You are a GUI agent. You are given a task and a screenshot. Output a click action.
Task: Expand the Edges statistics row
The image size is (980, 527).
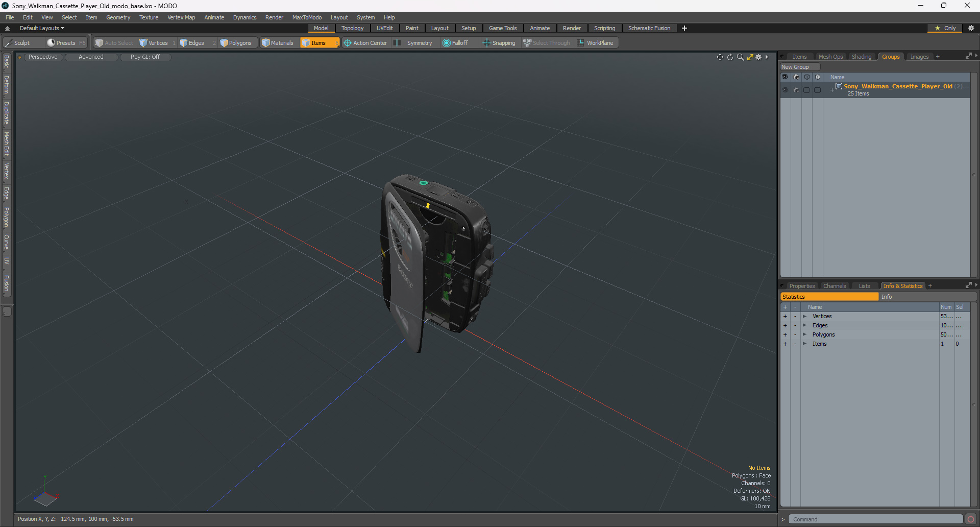(x=805, y=326)
